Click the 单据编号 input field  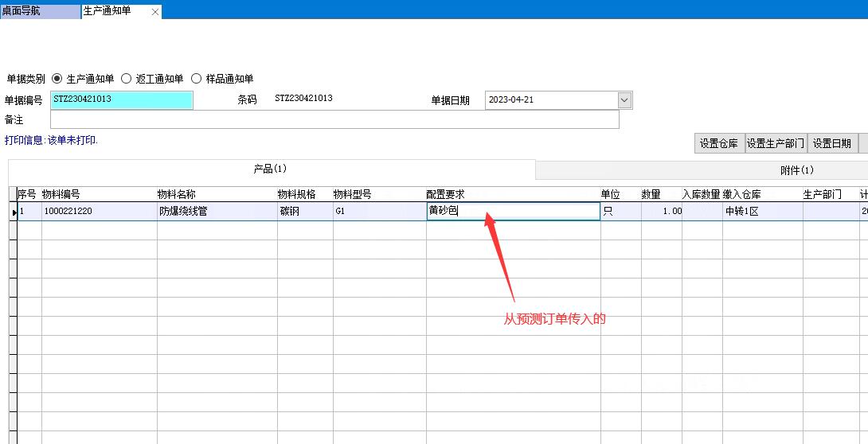point(121,100)
